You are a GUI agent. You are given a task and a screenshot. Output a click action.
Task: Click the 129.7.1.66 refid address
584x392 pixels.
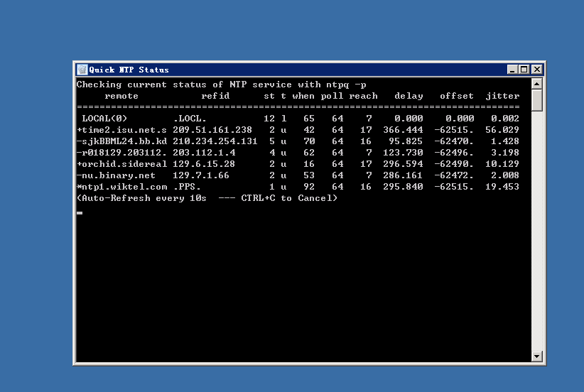pos(201,175)
